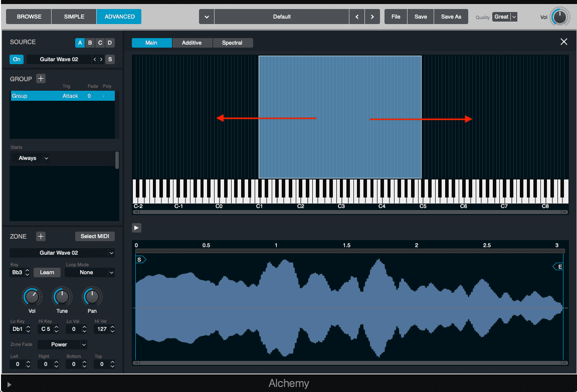
Task: Click the Learn button
Action: pyautogui.click(x=47, y=272)
